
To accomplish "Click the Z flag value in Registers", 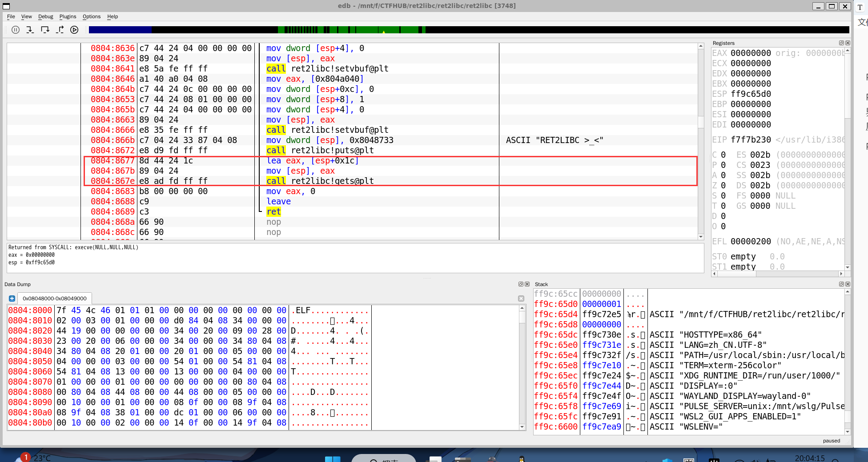I will point(723,185).
